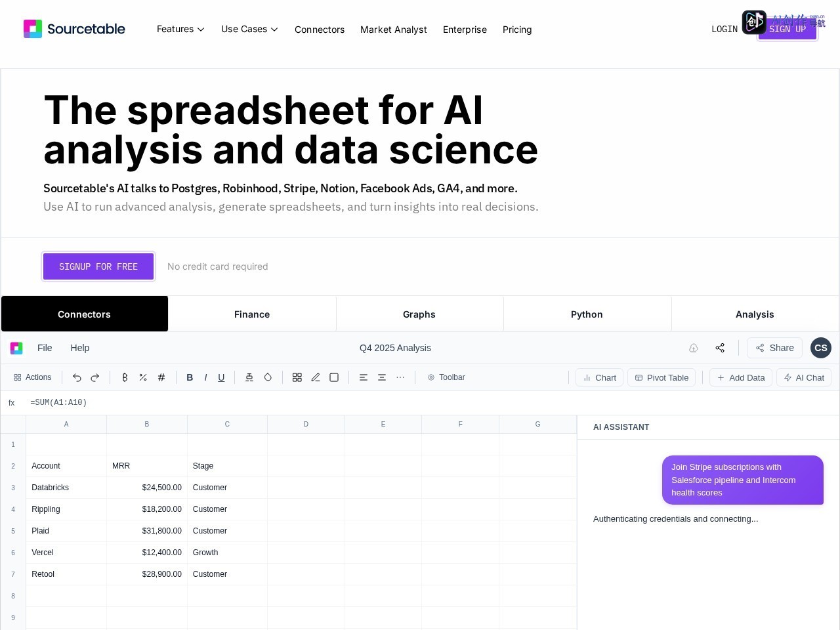Select column D header

pyautogui.click(x=306, y=425)
